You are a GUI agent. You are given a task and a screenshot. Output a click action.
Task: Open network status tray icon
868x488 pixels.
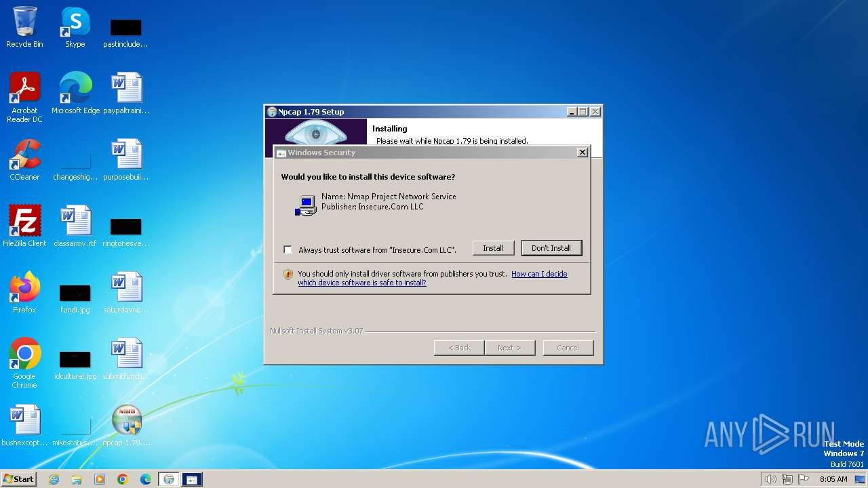click(x=787, y=479)
